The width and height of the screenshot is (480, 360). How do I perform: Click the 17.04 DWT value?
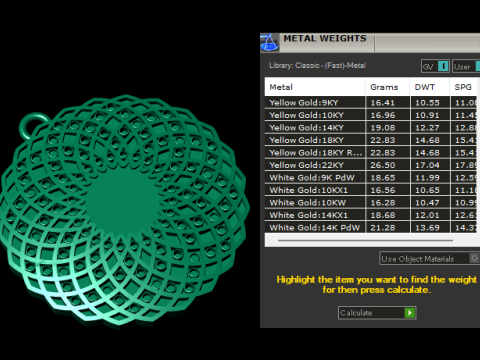pyautogui.click(x=427, y=165)
